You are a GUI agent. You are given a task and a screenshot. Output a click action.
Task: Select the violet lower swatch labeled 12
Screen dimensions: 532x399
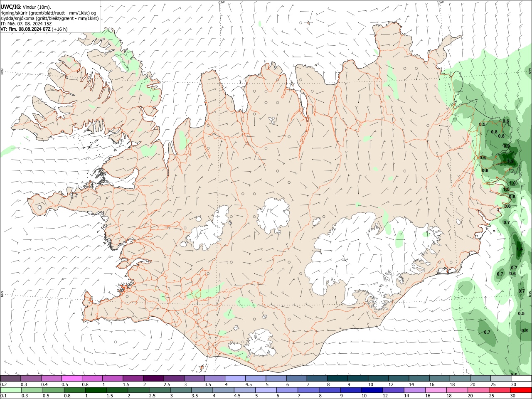pyautogui.click(x=393, y=390)
